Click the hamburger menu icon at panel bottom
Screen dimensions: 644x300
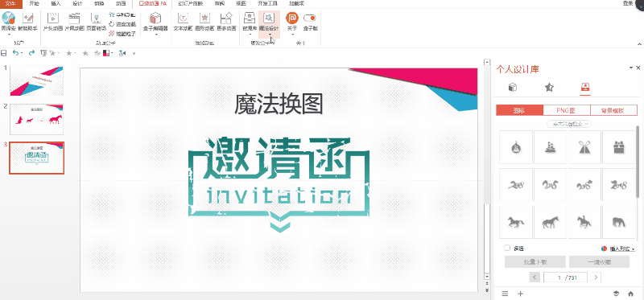pyautogui.click(x=506, y=294)
